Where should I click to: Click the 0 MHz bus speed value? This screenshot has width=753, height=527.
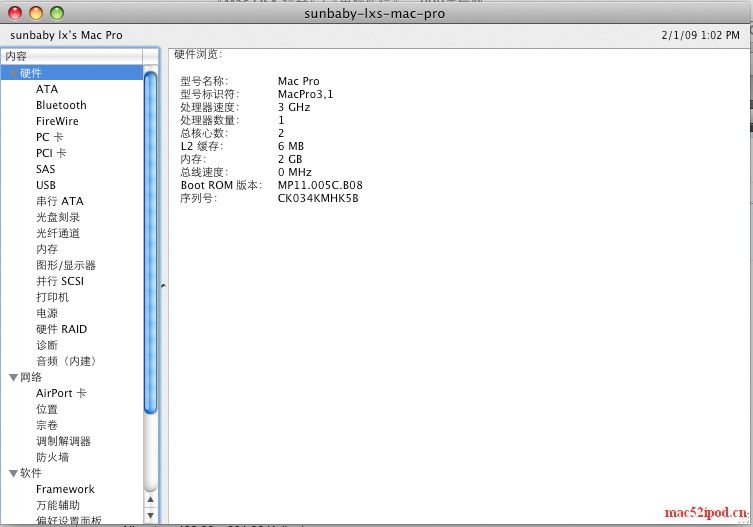click(x=294, y=172)
